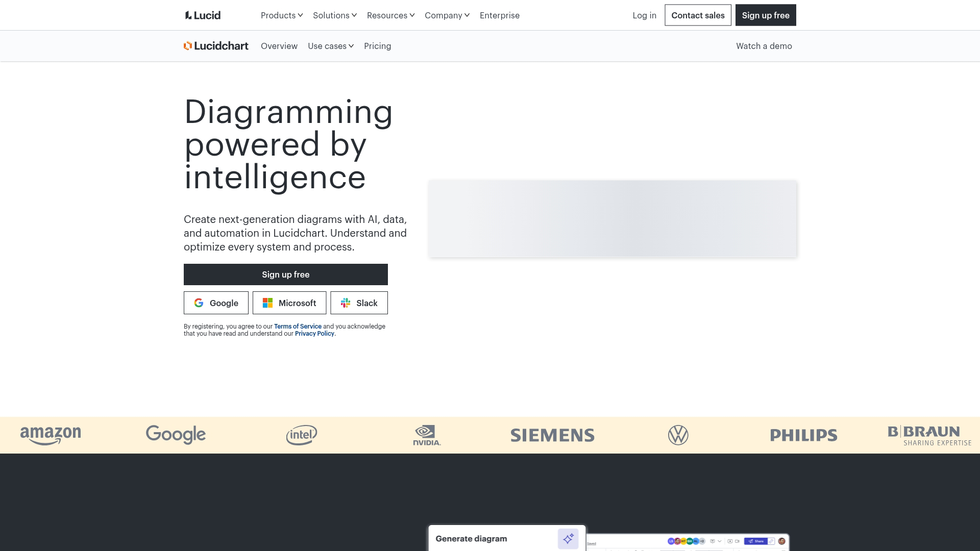Click Sign up free in top navigation

pos(766,15)
